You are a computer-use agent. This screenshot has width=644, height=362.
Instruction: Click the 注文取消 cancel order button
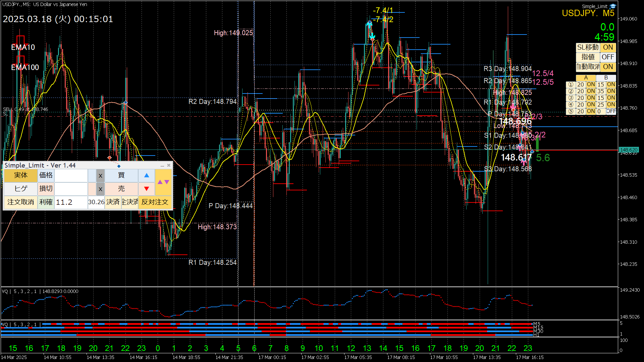pyautogui.click(x=20, y=202)
